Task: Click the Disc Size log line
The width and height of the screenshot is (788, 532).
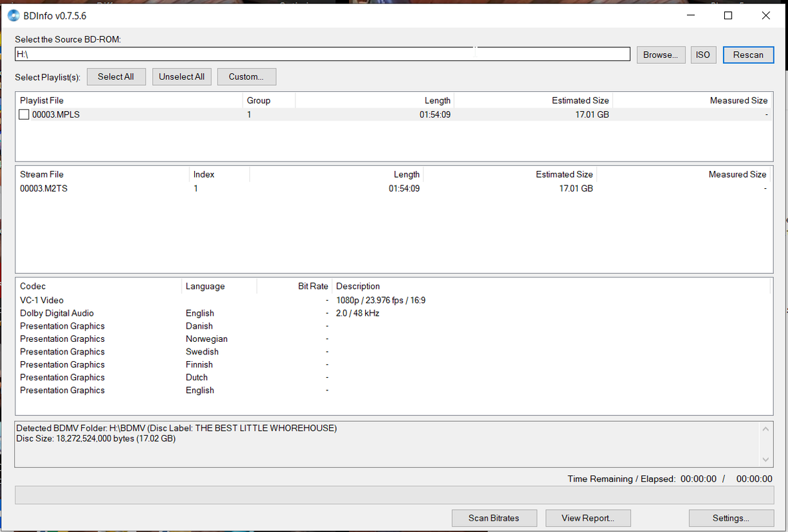Action: [96, 438]
